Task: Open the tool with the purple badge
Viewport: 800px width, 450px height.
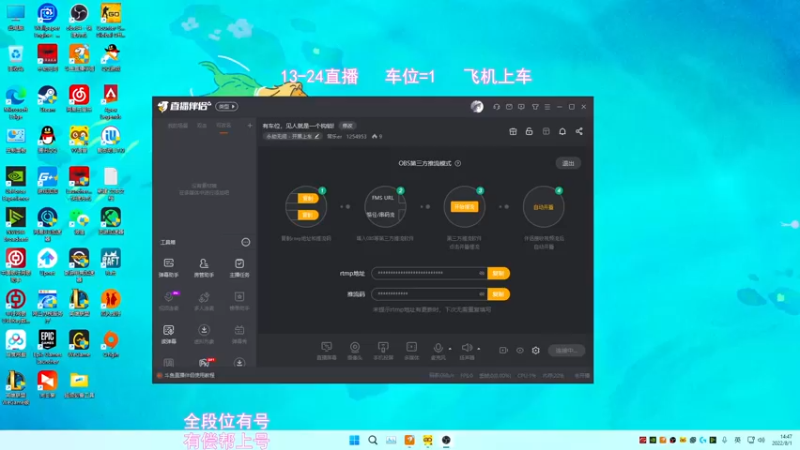Action: coord(168,301)
